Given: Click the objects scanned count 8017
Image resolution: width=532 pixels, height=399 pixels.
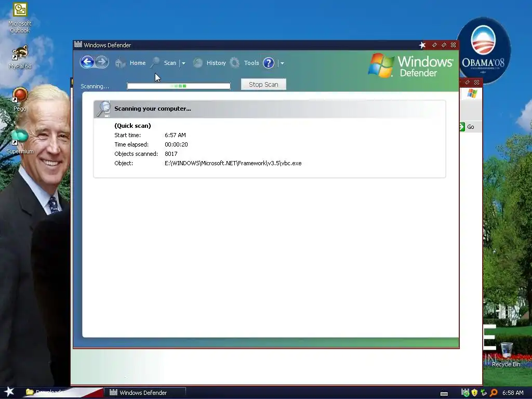Looking at the screenshot, I should click(x=171, y=154).
